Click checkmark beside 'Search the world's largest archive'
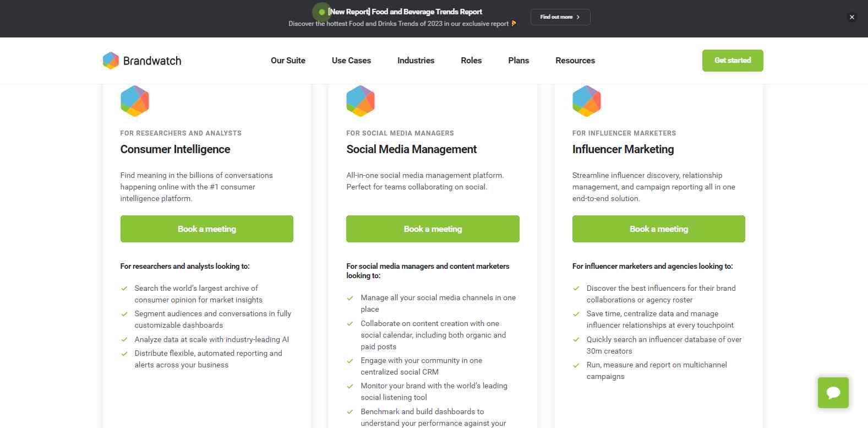 pyautogui.click(x=124, y=288)
